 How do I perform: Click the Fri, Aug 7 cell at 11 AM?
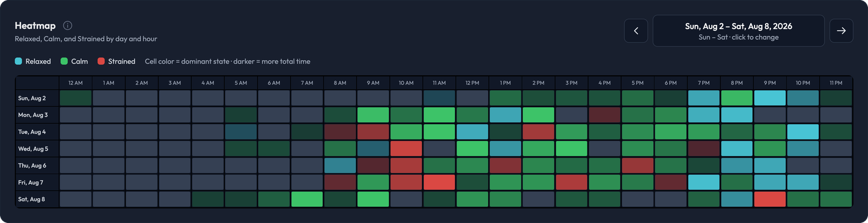[x=440, y=182]
